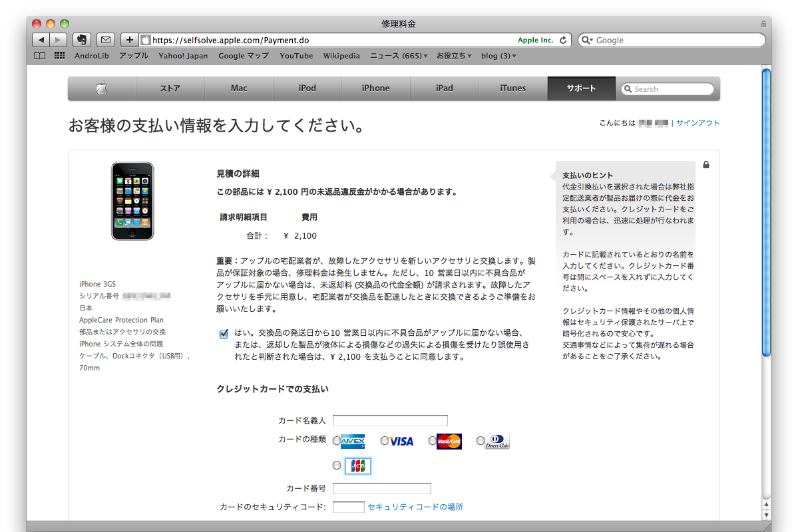
Task: Select the VISA card type radio button
Action: click(x=384, y=440)
